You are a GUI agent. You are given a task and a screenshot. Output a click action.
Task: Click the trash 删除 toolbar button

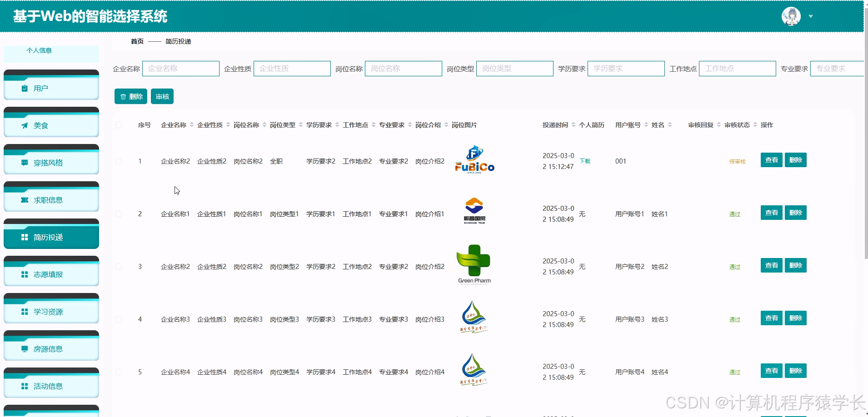coord(131,96)
